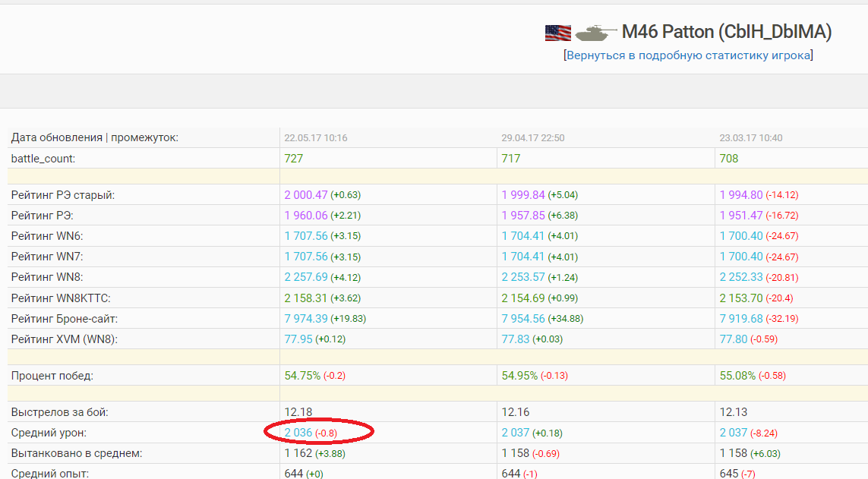Click the 'Выстрелов за бой:' row label

coord(60,412)
